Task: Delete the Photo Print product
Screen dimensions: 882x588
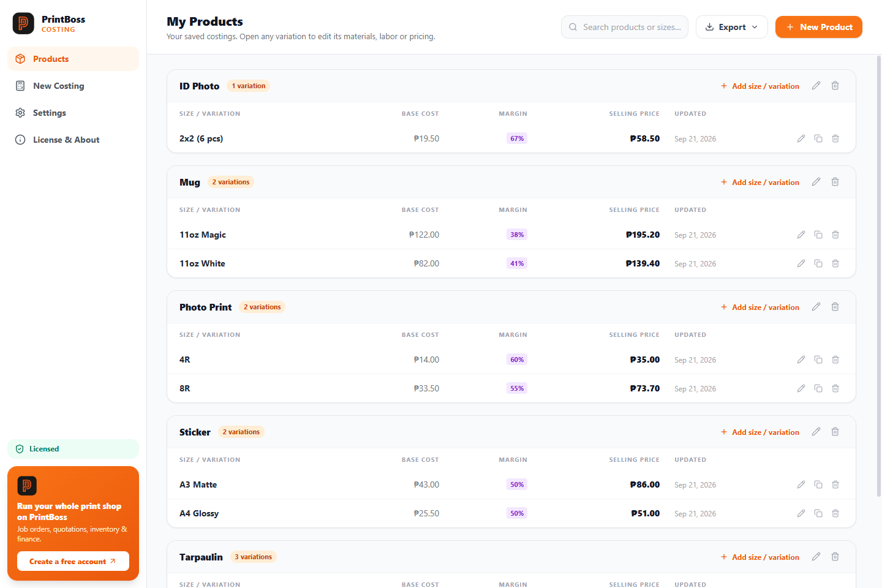Action: click(835, 307)
